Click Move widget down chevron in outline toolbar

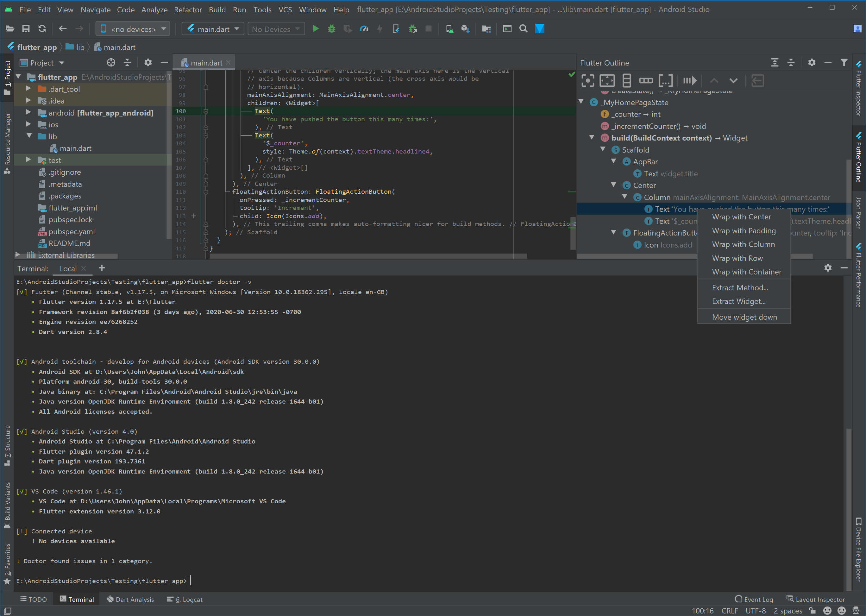733,80
